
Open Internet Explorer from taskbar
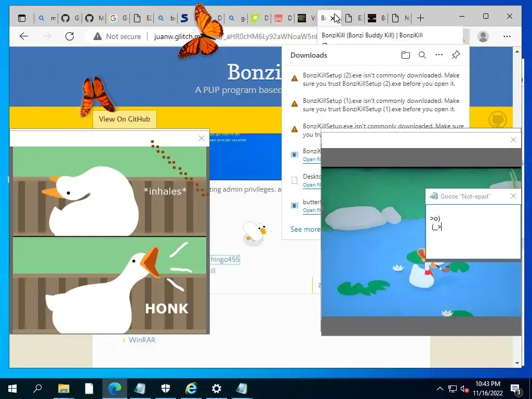pyautogui.click(x=191, y=389)
